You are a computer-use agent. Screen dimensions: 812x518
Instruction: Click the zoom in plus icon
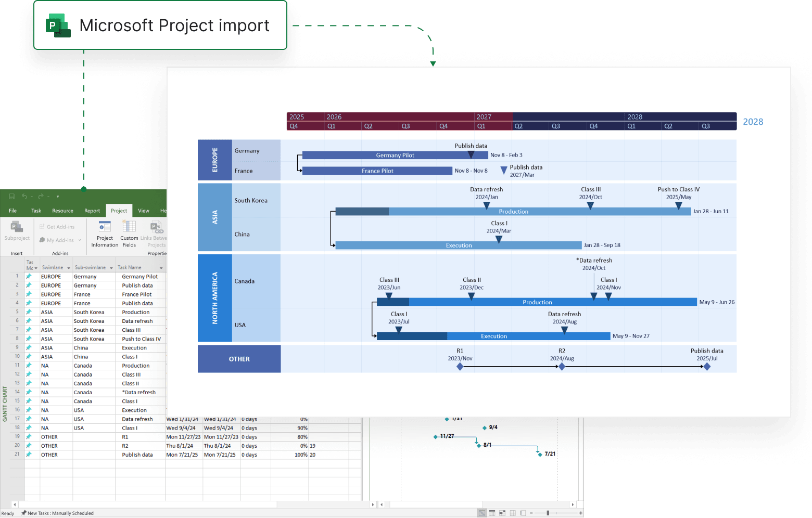(x=581, y=513)
